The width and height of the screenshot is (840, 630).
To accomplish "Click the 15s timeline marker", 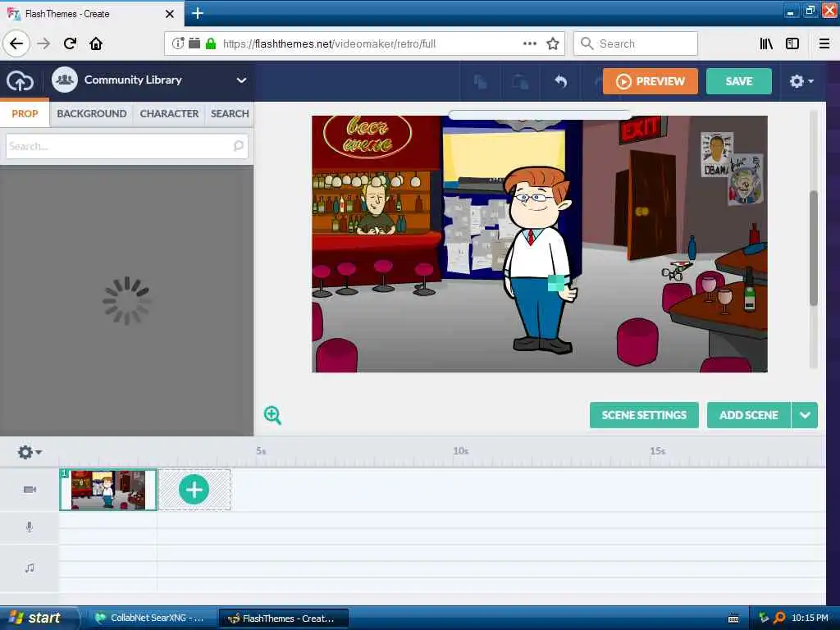I will (x=658, y=451).
